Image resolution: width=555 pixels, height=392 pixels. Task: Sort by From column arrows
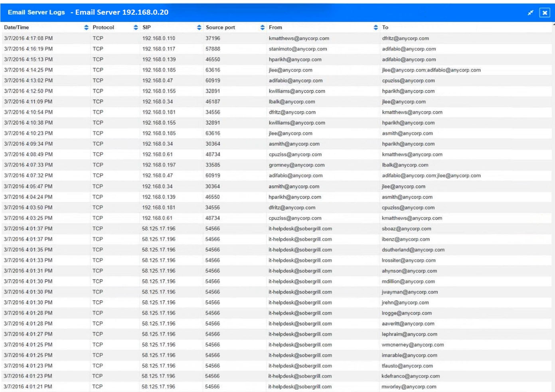[x=375, y=28]
